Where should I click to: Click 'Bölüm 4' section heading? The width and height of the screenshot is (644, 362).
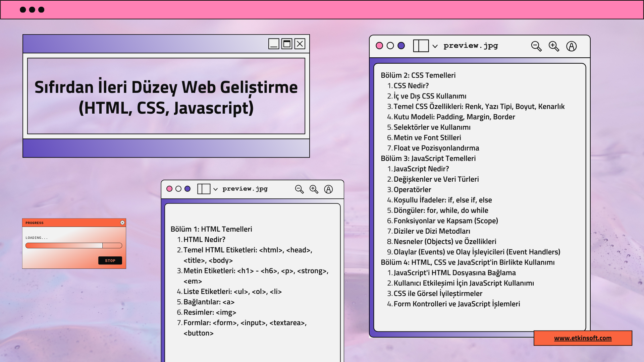point(468,262)
